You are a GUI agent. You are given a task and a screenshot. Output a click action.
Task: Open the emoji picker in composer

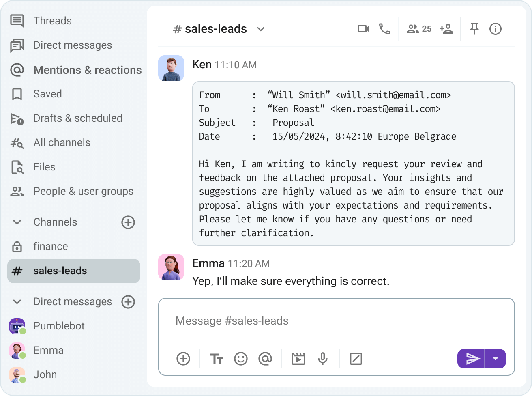pos(241,359)
